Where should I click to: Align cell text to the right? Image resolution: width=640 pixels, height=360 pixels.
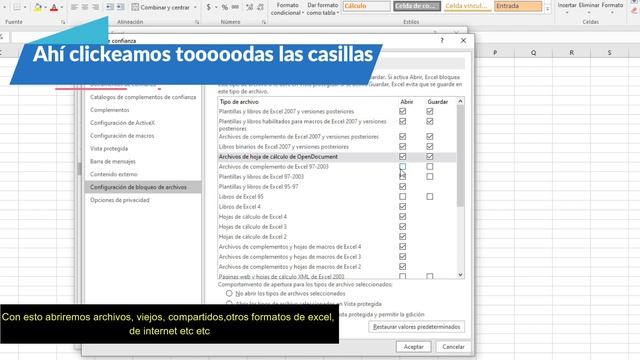[96, 7]
